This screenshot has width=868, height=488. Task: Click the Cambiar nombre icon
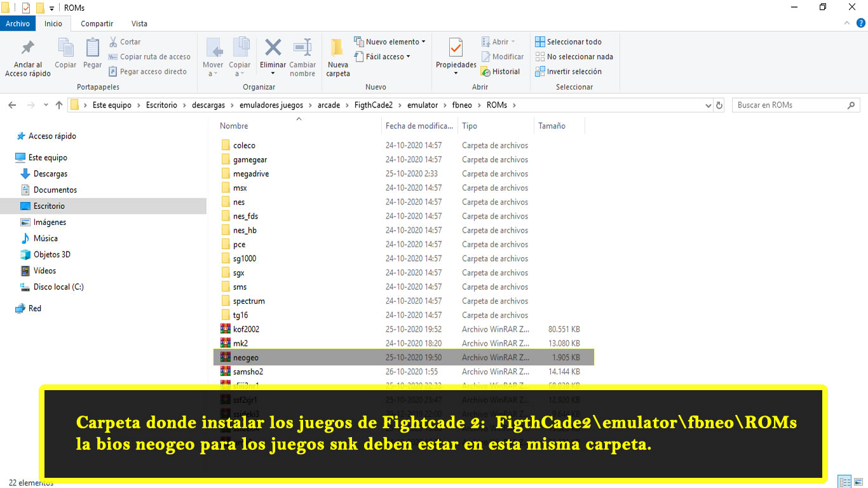tap(302, 48)
